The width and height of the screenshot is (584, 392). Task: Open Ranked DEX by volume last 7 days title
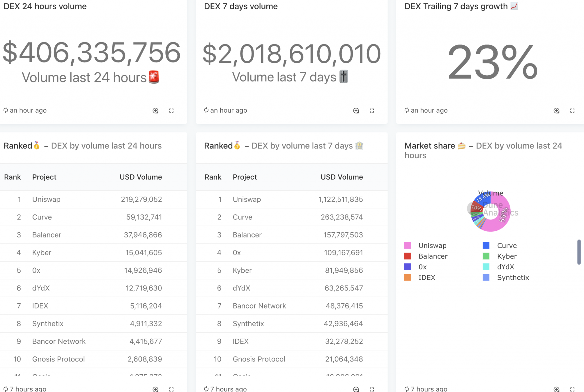tap(284, 146)
